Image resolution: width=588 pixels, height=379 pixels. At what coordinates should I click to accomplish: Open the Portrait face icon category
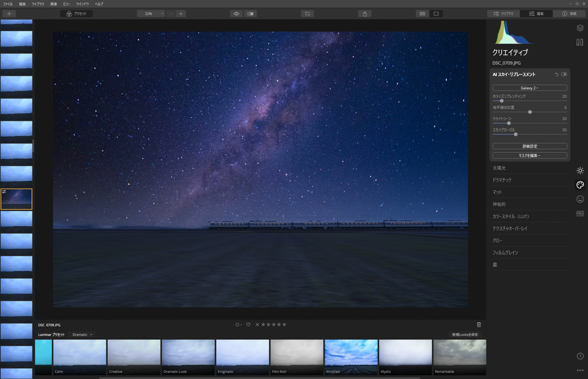click(580, 199)
